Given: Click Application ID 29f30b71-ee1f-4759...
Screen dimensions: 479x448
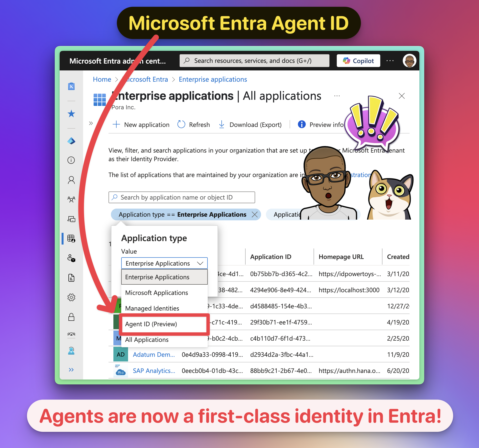Looking at the screenshot, I should coord(281,322).
